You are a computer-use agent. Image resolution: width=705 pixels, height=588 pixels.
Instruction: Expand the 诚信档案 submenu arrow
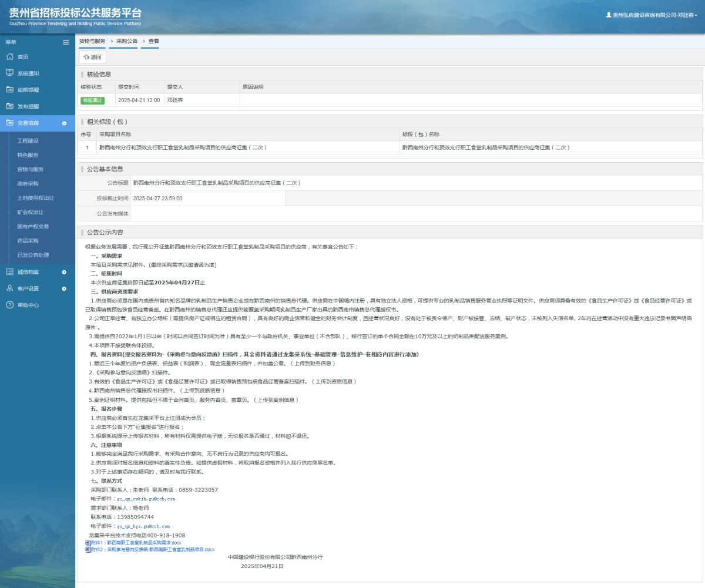pos(64,272)
